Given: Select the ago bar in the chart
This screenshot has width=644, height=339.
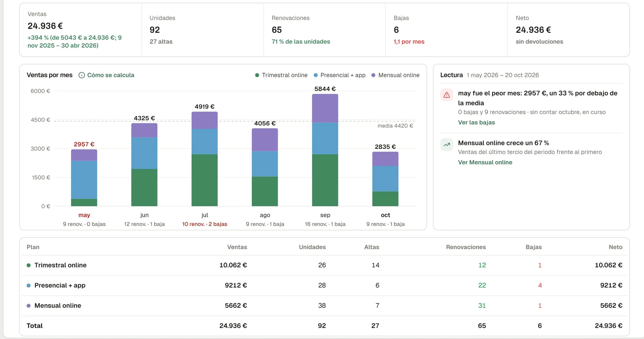Looking at the screenshot, I should pyautogui.click(x=265, y=167).
